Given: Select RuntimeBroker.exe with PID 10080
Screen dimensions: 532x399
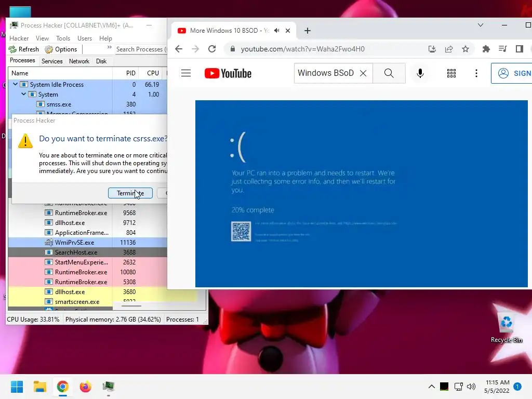Looking at the screenshot, I should (x=87, y=272).
